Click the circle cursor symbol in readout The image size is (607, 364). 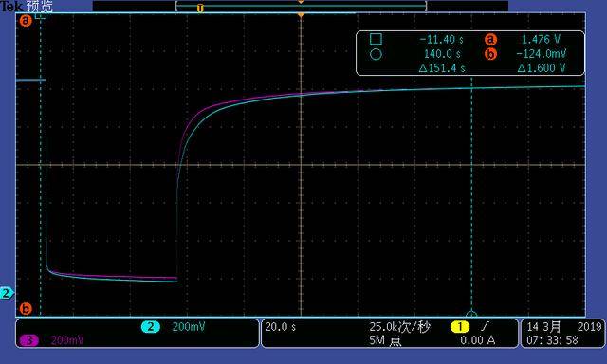click(376, 54)
